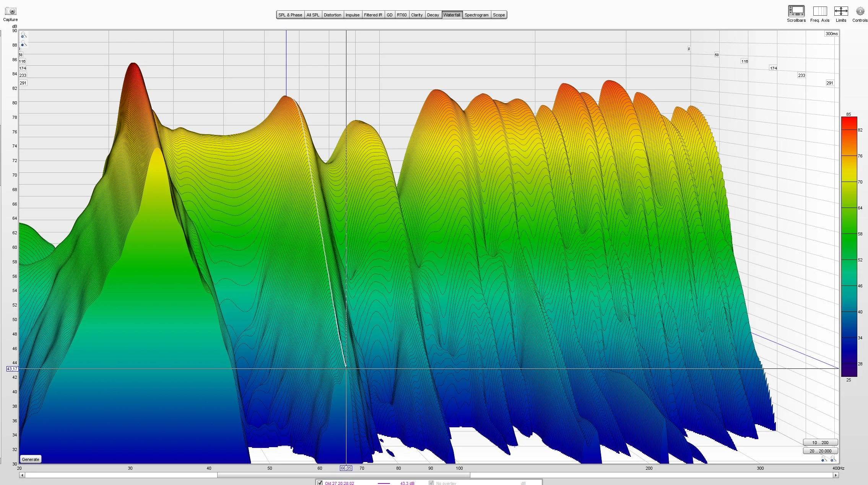Toggle the No overlay checkbox
The height and width of the screenshot is (485, 868).
coord(431,483)
